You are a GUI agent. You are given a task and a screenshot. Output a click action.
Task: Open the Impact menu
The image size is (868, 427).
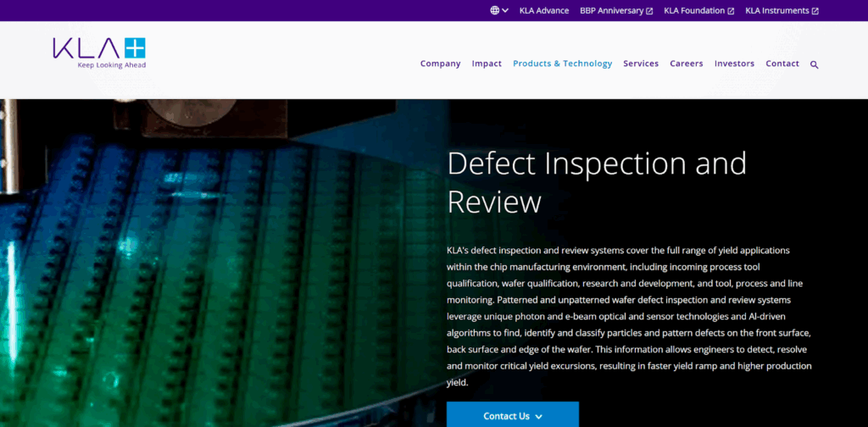click(x=487, y=64)
